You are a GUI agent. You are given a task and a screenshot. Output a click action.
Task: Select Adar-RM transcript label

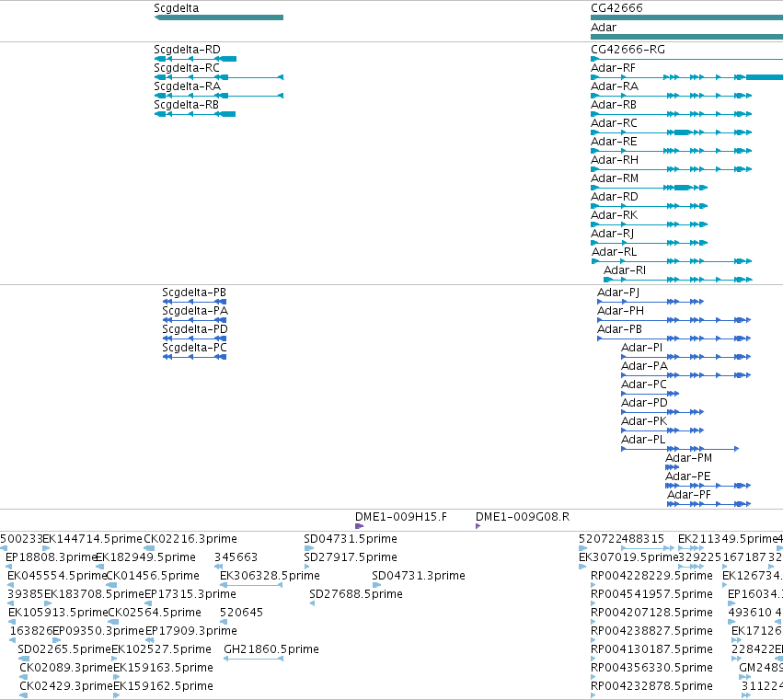point(615,178)
